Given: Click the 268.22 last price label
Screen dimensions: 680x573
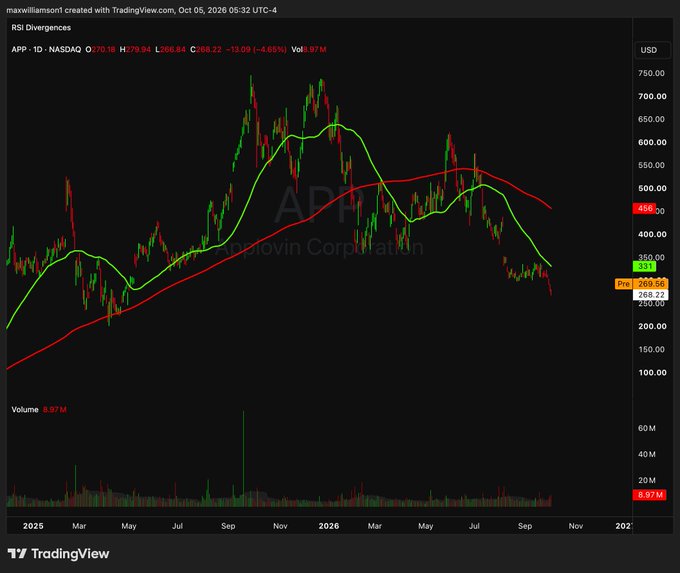Looking at the screenshot, I should [651, 295].
